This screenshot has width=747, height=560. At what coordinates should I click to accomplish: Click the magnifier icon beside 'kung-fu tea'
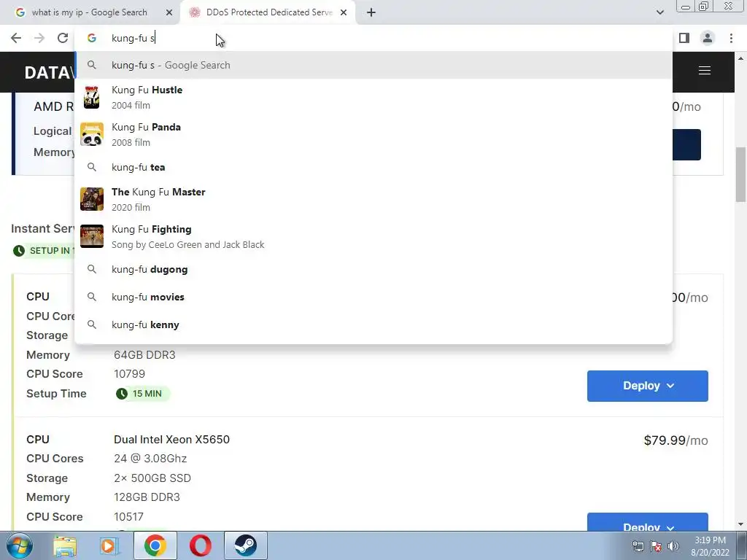pyautogui.click(x=92, y=167)
